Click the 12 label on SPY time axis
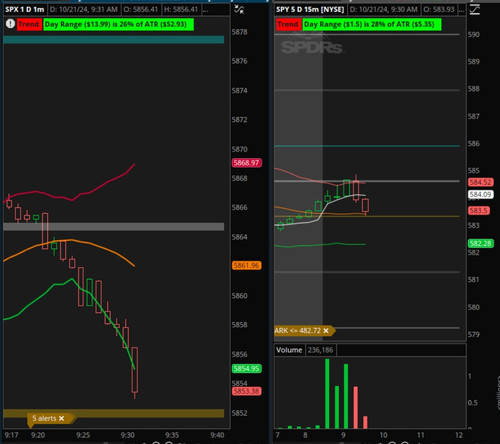This screenshot has height=444, width=500. coord(459,435)
